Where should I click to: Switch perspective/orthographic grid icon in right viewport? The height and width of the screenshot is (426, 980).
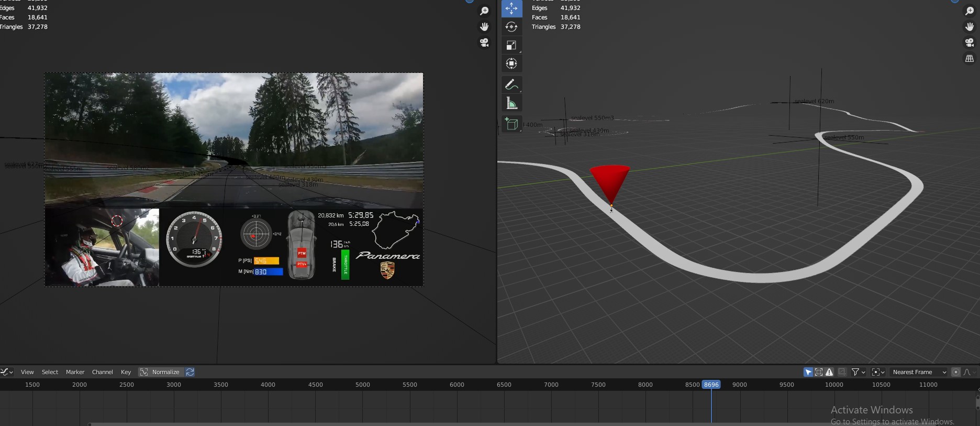(970, 58)
